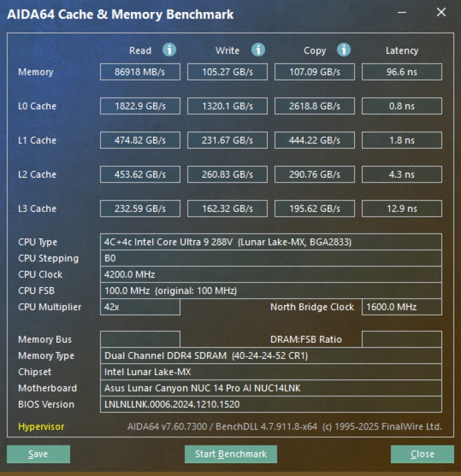Click the Hypervisor label
The width and height of the screenshot is (461, 476).
[x=41, y=427]
